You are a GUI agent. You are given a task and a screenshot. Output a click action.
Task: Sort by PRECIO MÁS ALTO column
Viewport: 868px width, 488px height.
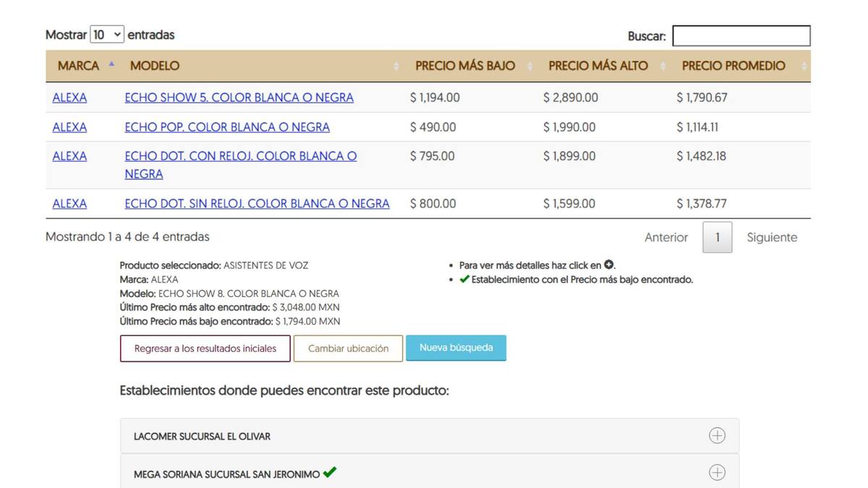[x=597, y=66]
